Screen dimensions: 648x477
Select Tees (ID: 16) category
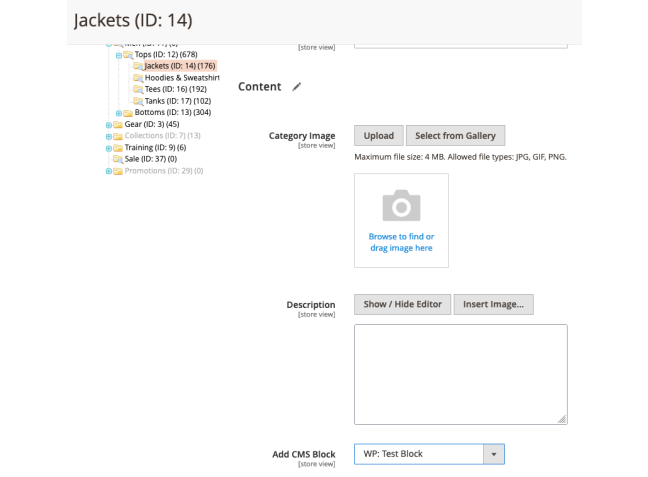point(176,89)
